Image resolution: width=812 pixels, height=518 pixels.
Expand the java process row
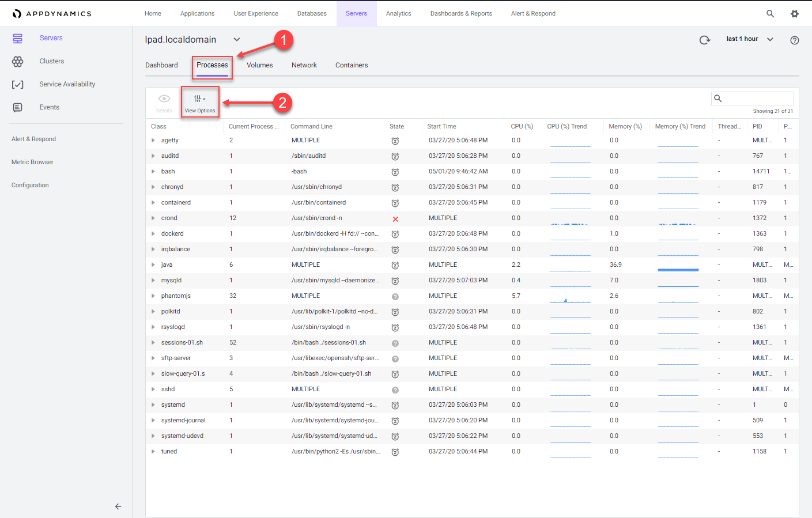[153, 265]
